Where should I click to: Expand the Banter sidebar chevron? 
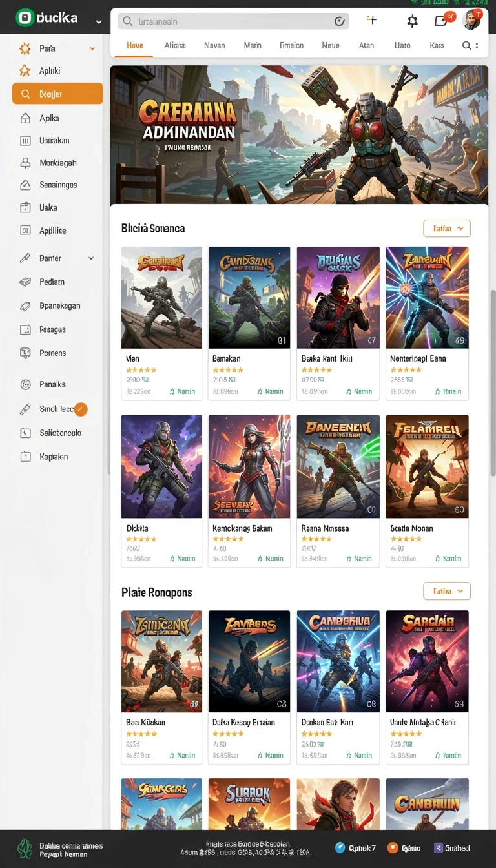(x=91, y=258)
